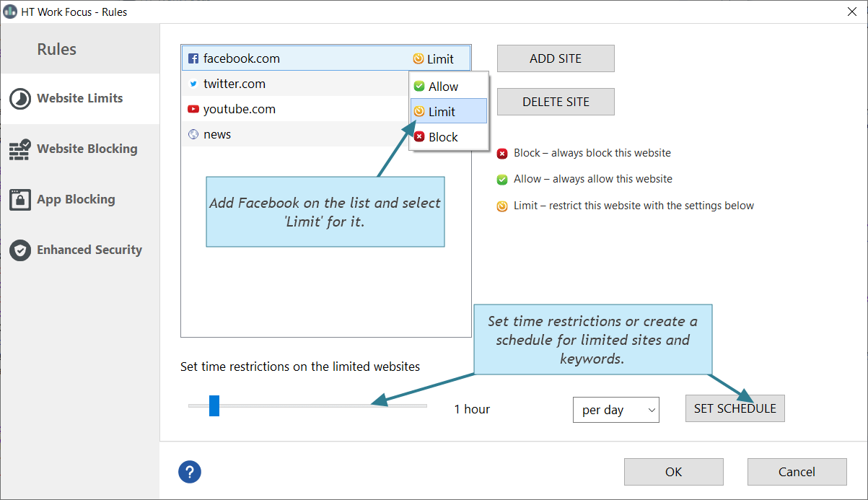Viewport: 868px width, 500px height.
Task: Click the YouTube icon in the list
Action: click(x=193, y=109)
